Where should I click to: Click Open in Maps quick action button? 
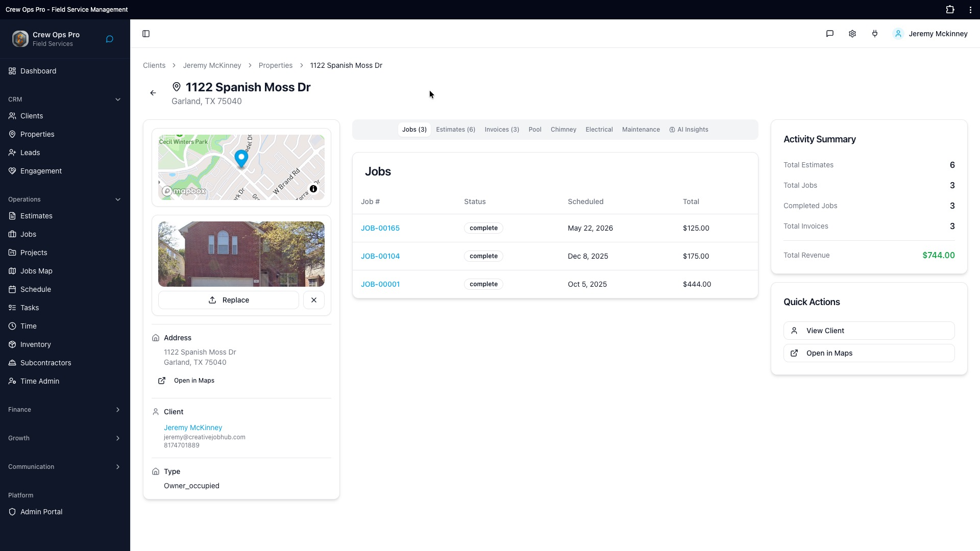coord(869,353)
